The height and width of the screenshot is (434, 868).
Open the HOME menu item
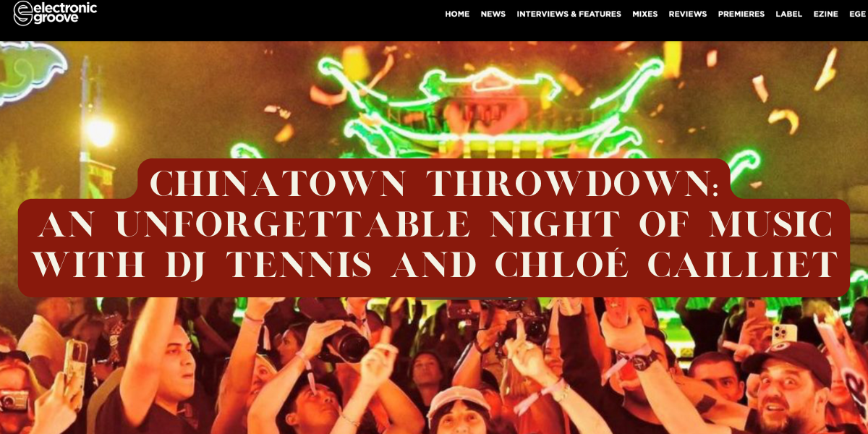tap(457, 14)
